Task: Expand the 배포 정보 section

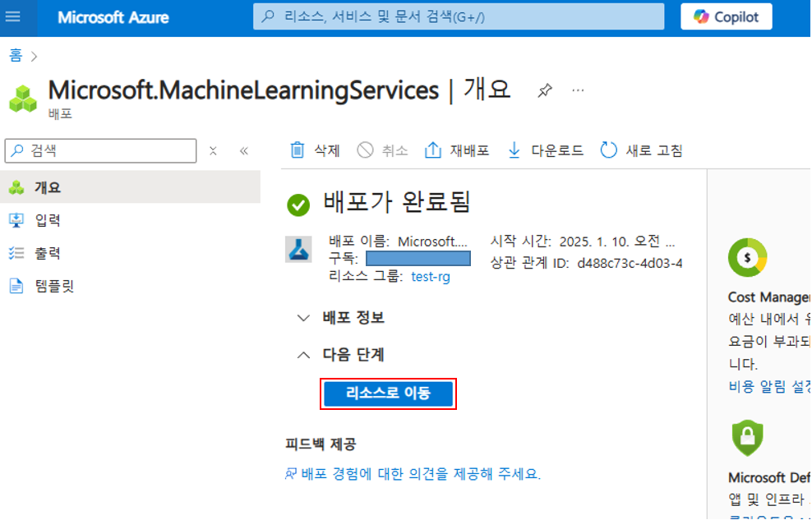Action: click(341, 318)
